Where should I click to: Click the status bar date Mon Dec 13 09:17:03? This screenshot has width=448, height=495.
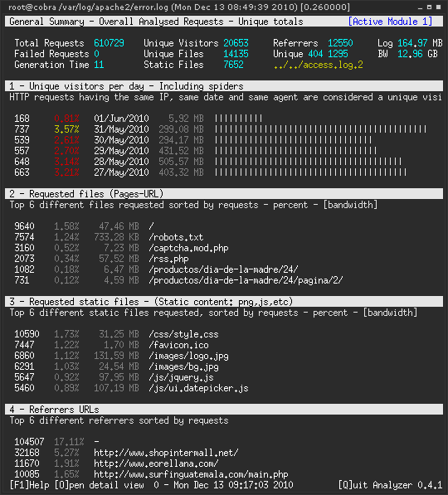[233, 485]
